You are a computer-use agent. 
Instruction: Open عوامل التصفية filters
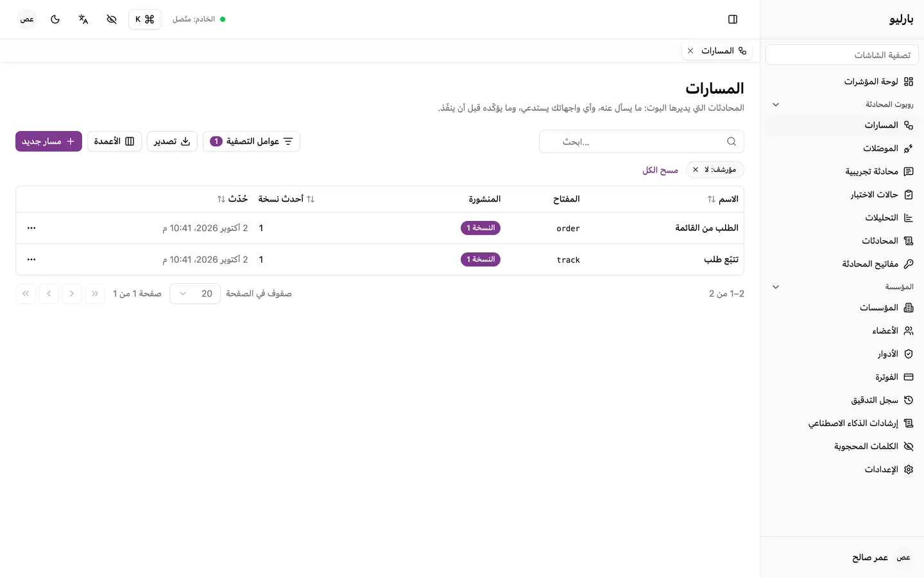click(x=252, y=141)
